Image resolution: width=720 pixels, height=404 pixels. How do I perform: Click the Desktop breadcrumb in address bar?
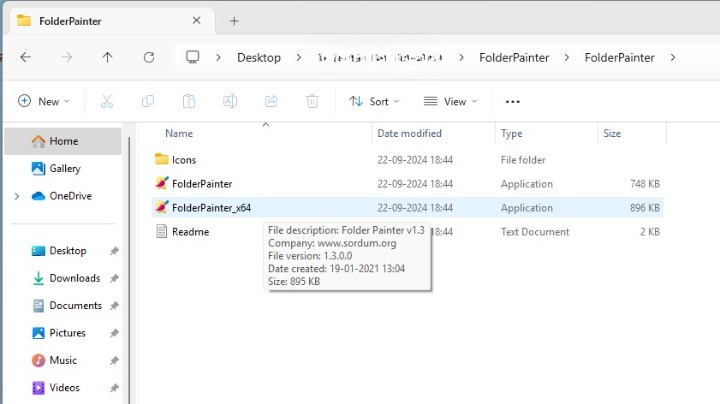point(259,57)
